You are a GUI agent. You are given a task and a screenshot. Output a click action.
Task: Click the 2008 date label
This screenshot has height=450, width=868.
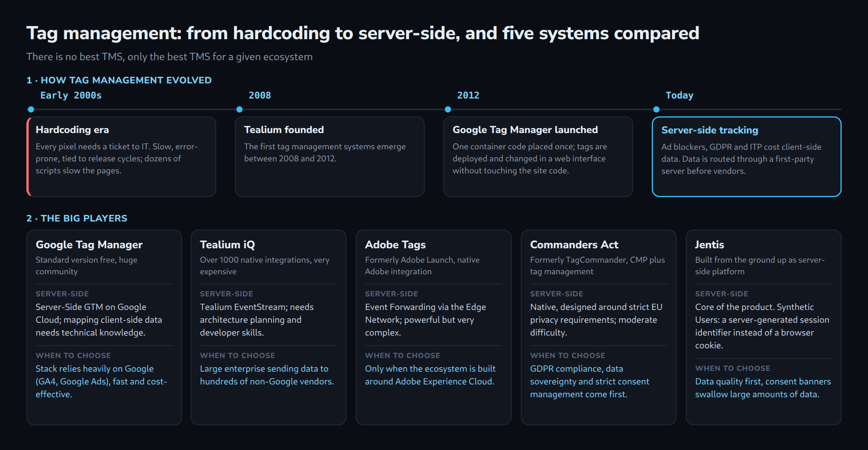(x=260, y=95)
